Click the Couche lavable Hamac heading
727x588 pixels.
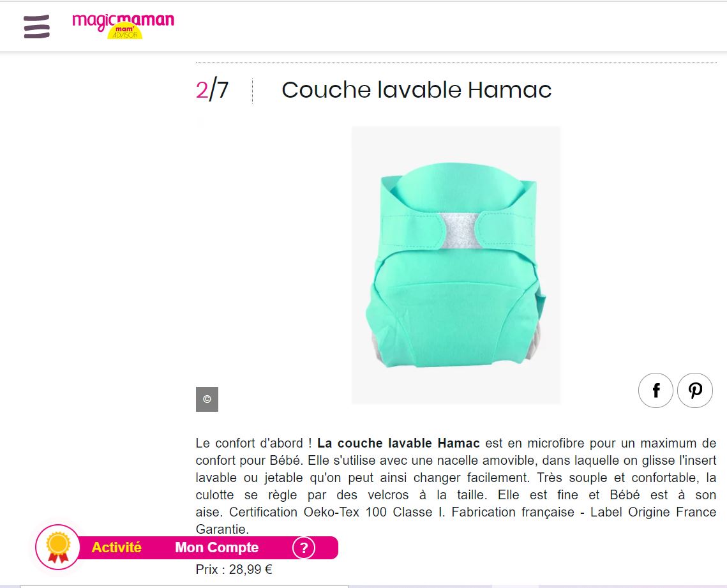416,90
